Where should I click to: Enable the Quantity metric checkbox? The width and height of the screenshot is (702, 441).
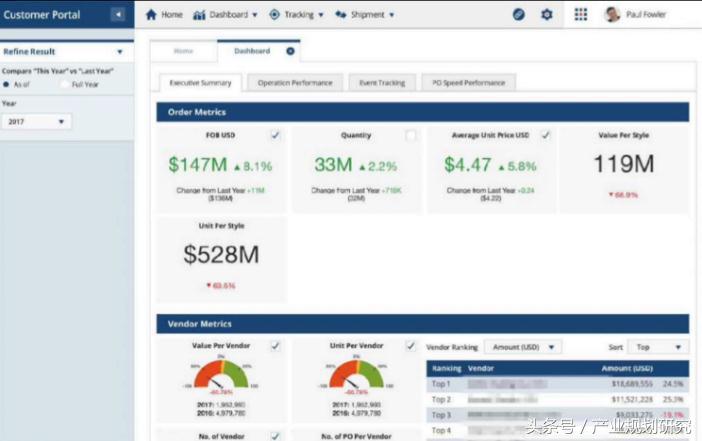coord(411,135)
